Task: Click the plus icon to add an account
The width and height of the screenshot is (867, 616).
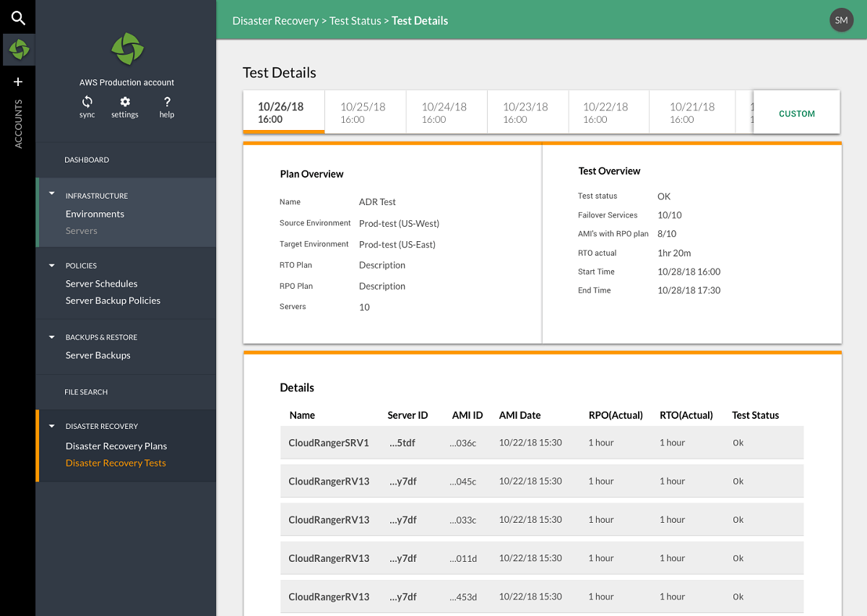Action: point(18,82)
